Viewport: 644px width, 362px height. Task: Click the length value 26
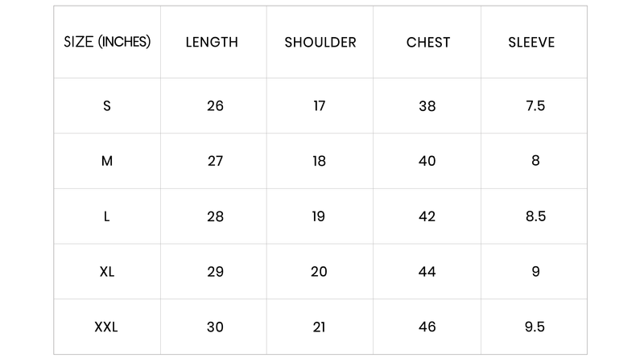215,105
